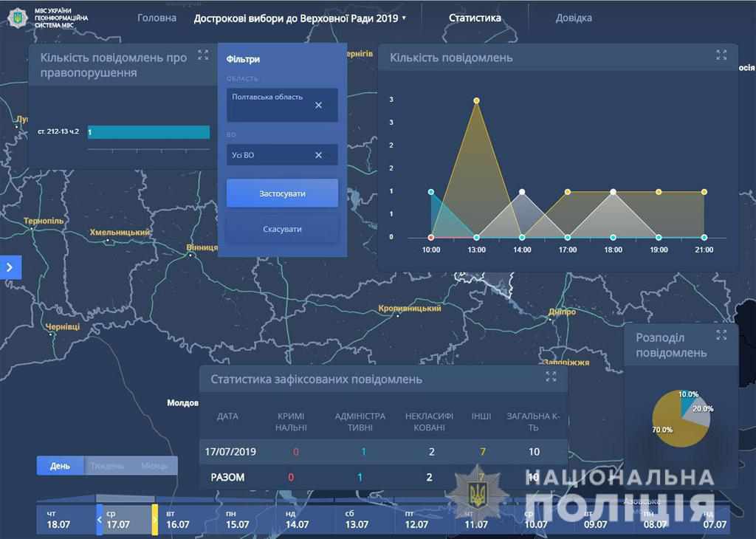Click the yellow timeline range handle

tap(155, 520)
